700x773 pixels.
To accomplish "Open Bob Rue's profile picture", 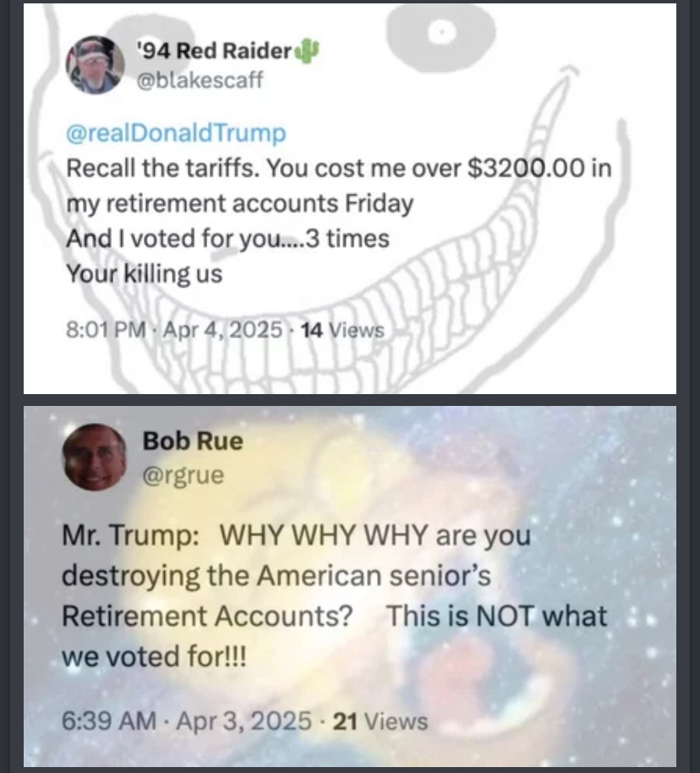I will tap(94, 457).
